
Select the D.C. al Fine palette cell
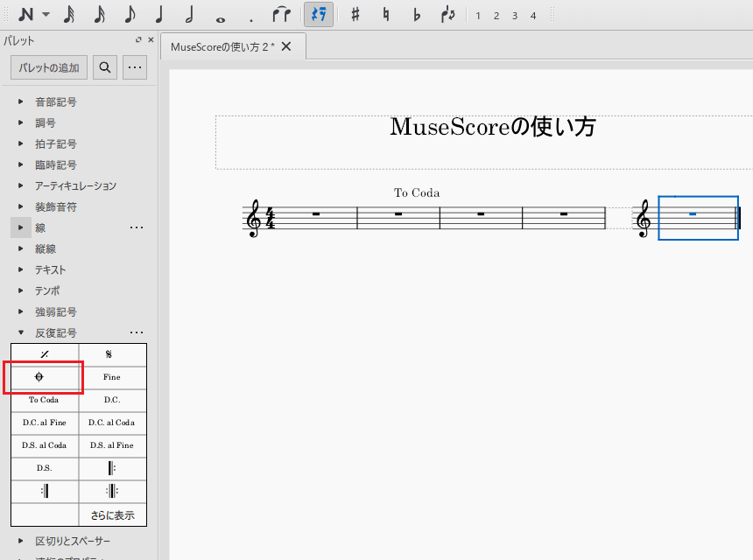[45, 423]
